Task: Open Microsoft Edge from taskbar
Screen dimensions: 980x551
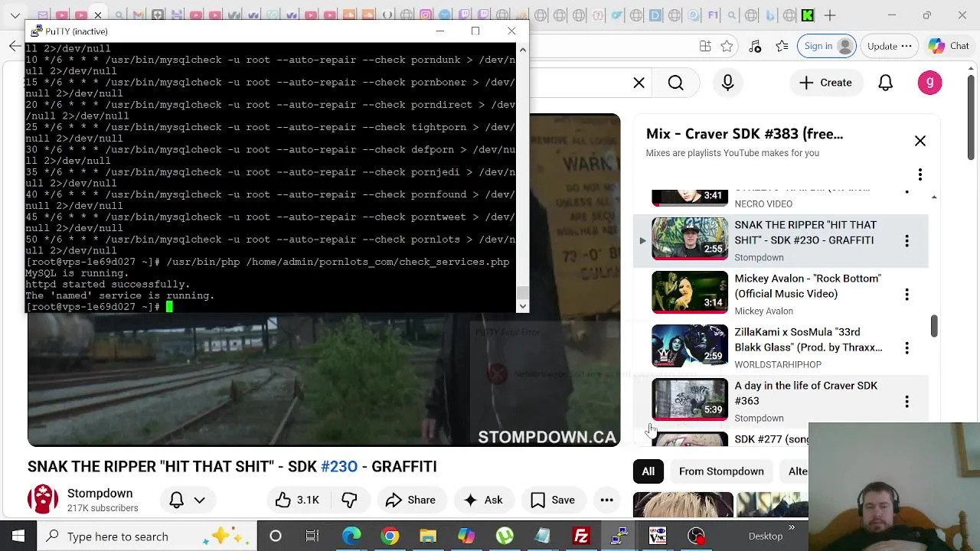Action: click(x=351, y=536)
